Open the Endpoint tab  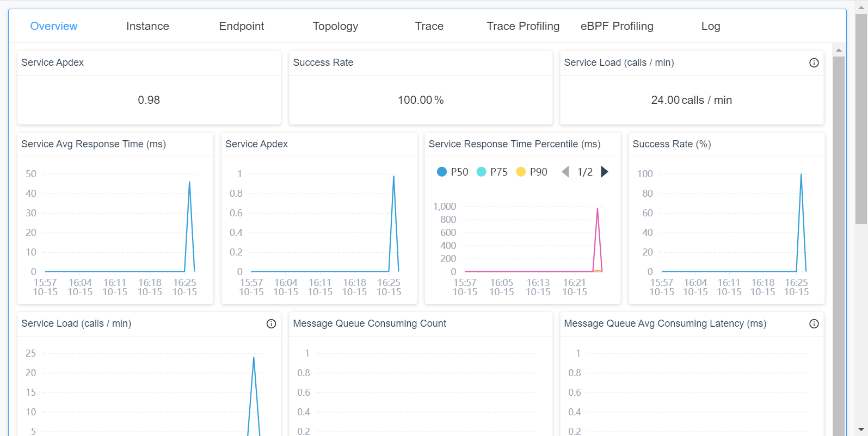(x=242, y=26)
